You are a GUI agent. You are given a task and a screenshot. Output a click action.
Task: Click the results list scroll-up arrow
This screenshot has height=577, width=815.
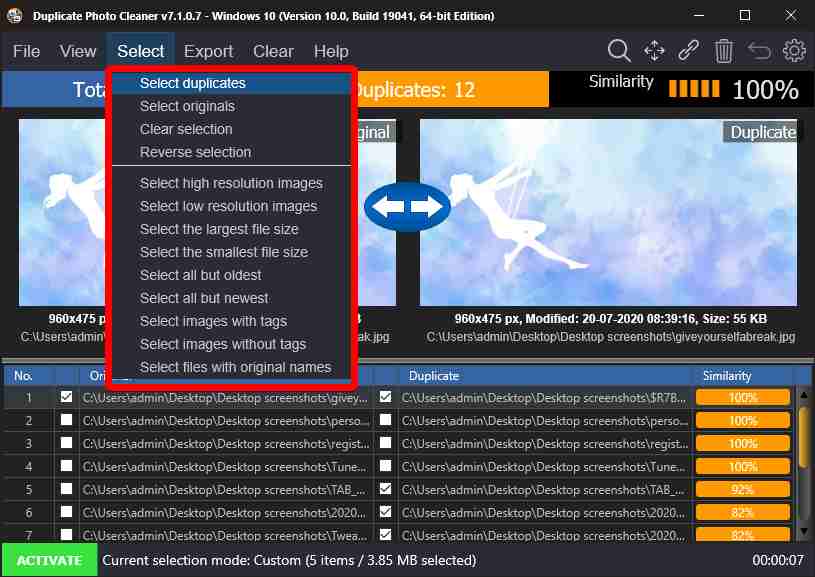coord(804,396)
